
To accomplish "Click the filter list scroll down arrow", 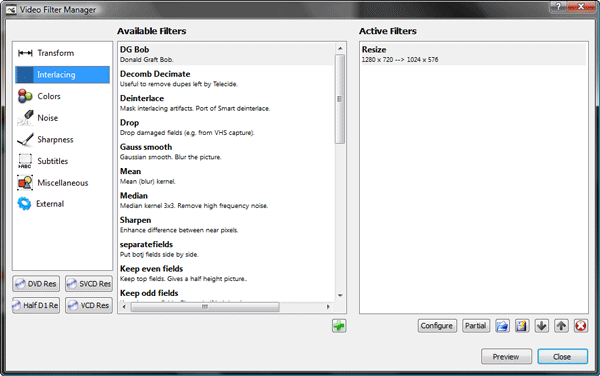I will [x=340, y=295].
